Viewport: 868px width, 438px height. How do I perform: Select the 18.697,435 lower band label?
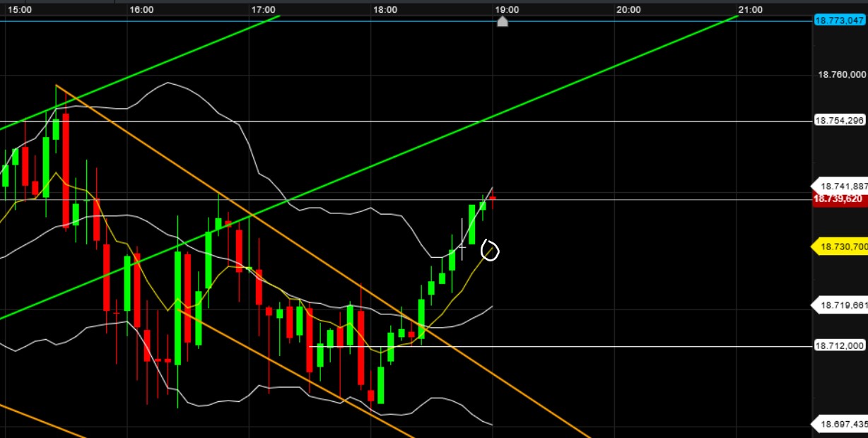click(x=840, y=424)
